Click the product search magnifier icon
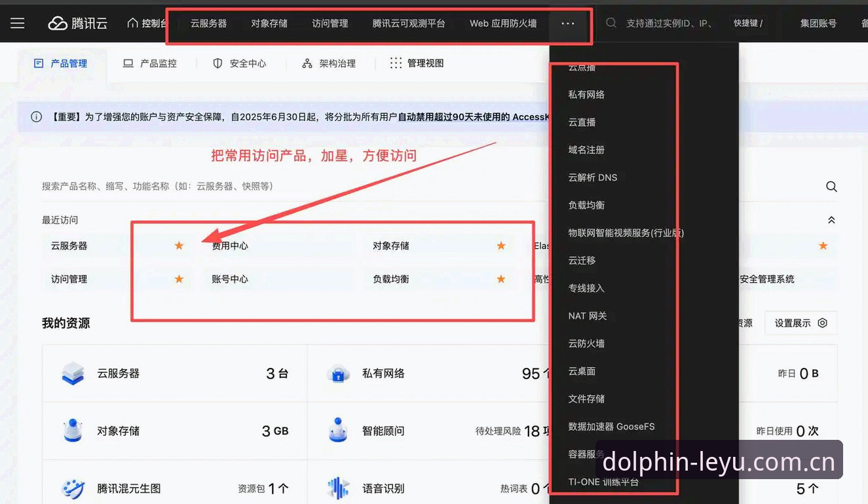 pos(831,187)
